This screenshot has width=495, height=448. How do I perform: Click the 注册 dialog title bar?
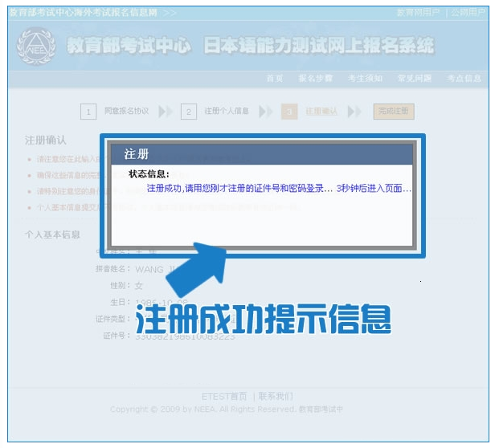[x=262, y=154]
